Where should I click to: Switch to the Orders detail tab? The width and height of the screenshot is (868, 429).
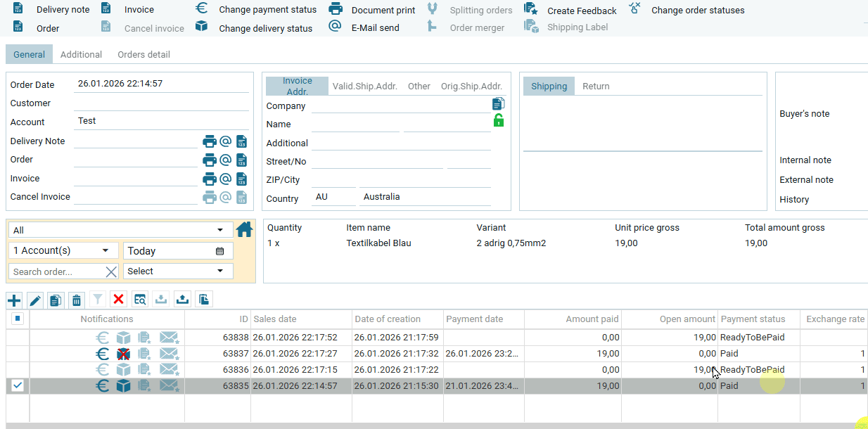143,54
